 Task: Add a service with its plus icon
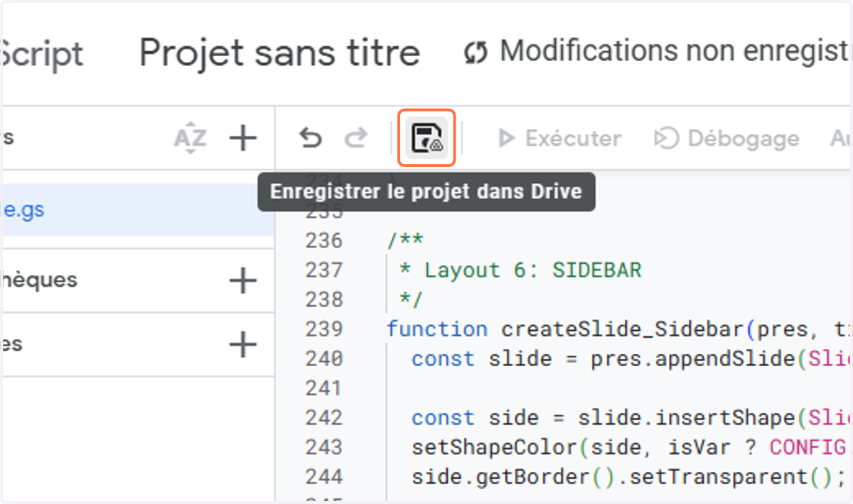pos(243,345)
